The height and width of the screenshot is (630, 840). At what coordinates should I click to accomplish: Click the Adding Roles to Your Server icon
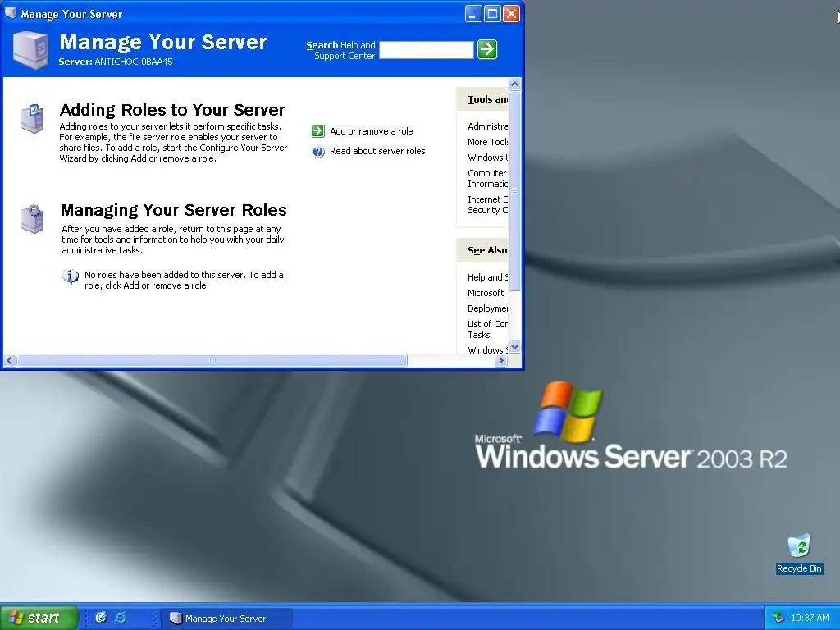coord(32,118)
